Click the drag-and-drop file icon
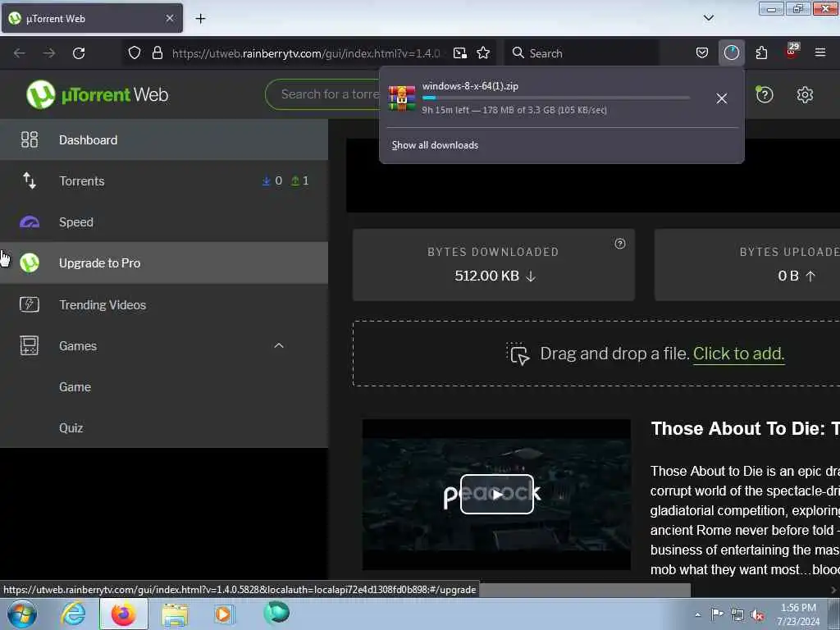Image resolution: width=840 pixels, height=630 pixels. [518, 354]
